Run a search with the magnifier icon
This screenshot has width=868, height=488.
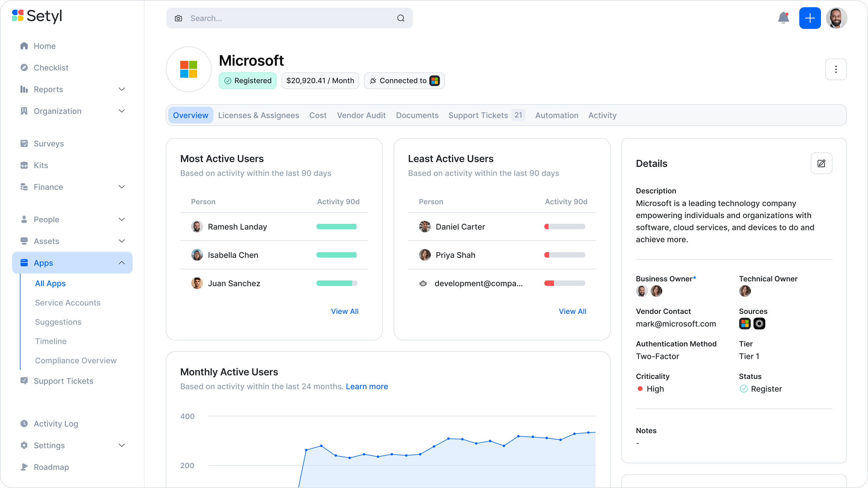[x=401, y=18]
